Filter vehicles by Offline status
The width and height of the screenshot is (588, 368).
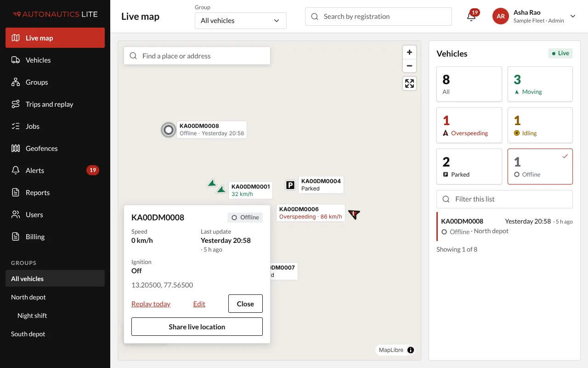click(540, 167)
